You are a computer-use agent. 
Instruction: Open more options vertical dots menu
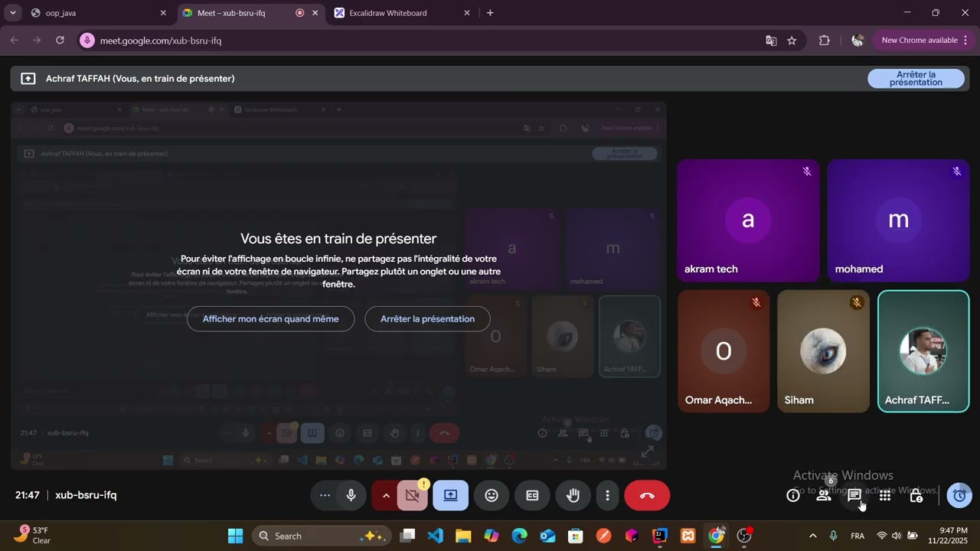click(607, 495)
